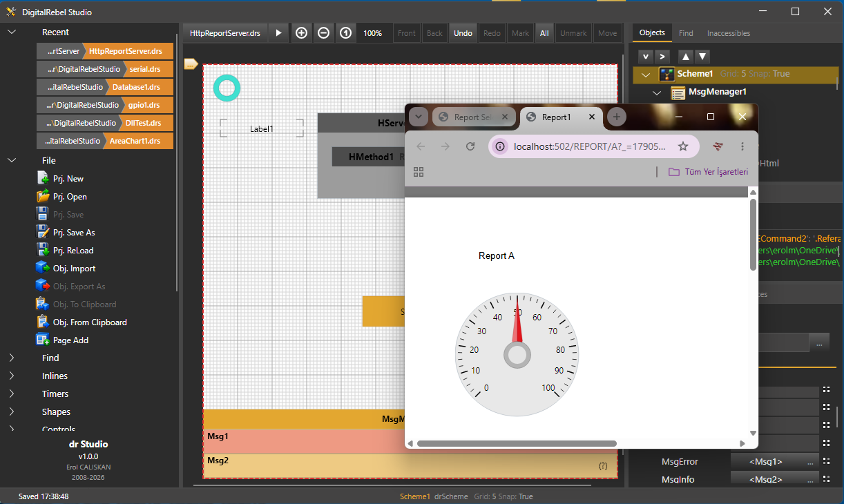Expand the Inlines section

(x=12, y=376)
